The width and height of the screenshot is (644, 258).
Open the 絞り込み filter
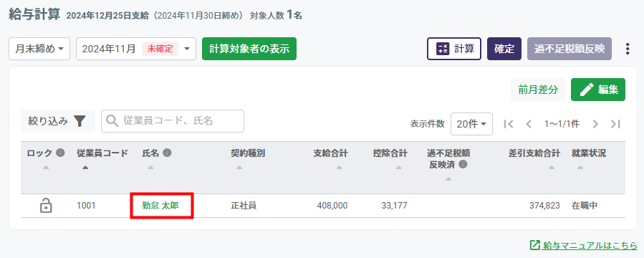point(58,121)
